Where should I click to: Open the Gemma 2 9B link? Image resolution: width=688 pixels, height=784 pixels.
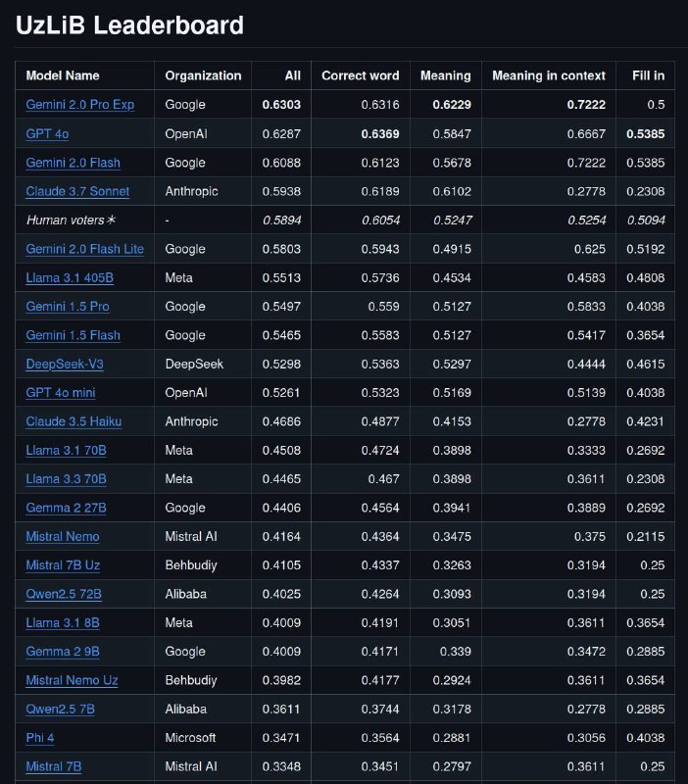(63, 652)
